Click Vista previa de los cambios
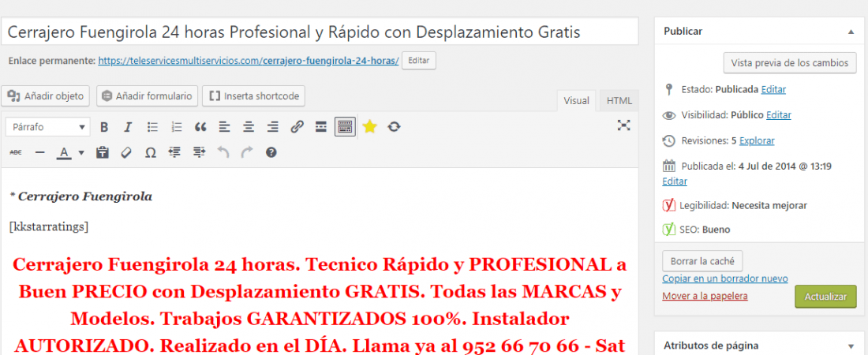868x355 pixels. pos(789,62)
